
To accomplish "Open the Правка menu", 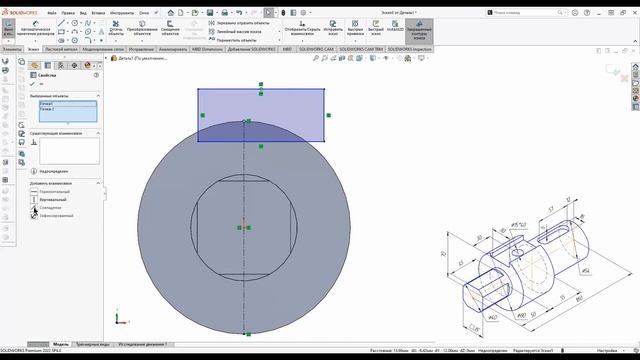I will [x=68, y=13].
